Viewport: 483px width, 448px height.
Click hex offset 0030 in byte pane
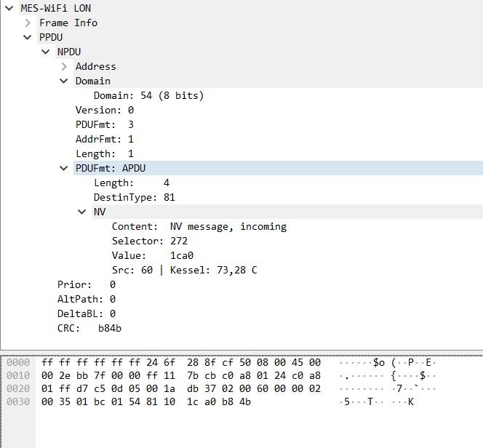(x=18, y=401)
